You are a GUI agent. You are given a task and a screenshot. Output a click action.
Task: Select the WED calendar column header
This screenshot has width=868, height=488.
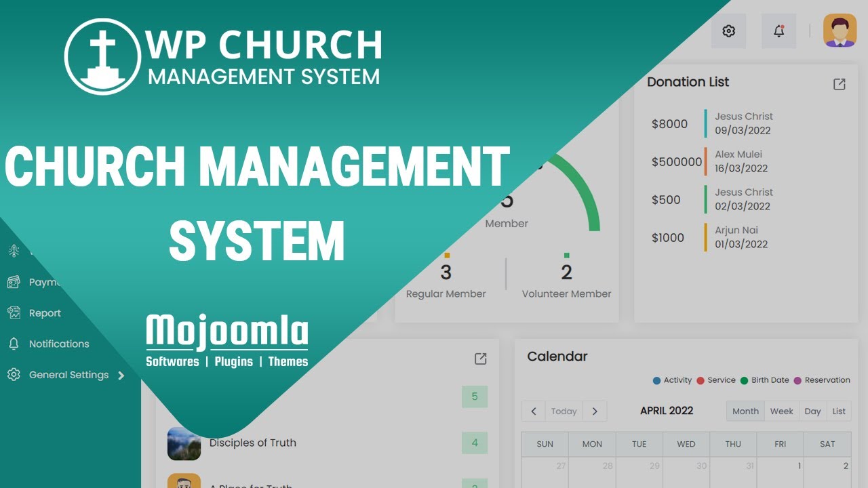point(686,445)
